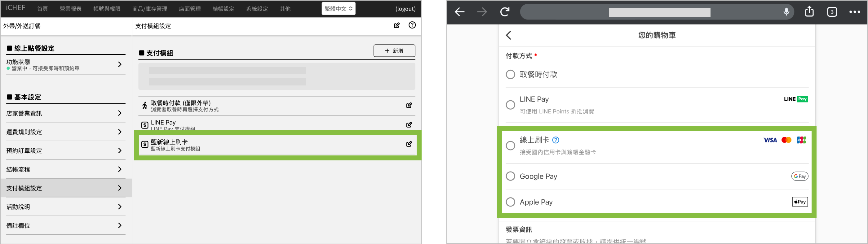Go back from 您的購物車 page
Viewport: 868px width, 244px height.
(508, 35)
